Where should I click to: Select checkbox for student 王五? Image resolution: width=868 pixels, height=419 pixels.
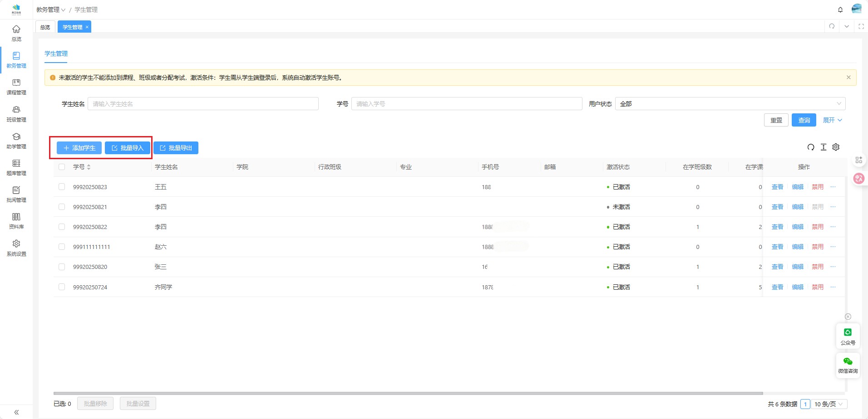click(x=62, y=187)
